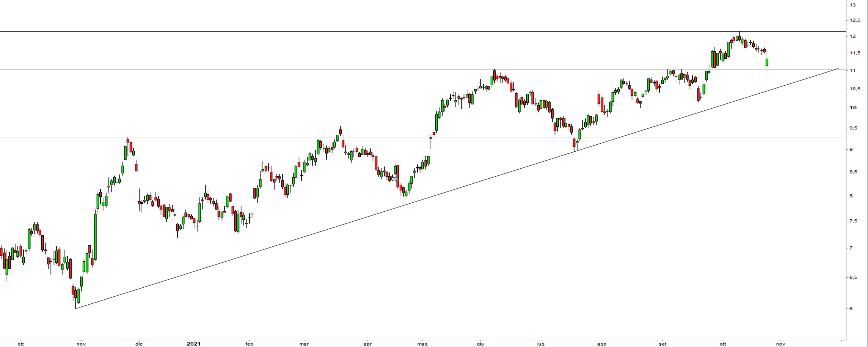The height and width of the screenshot is (347, 868).
Task: Click the set month label on the time axis
Action: point(662,344)
